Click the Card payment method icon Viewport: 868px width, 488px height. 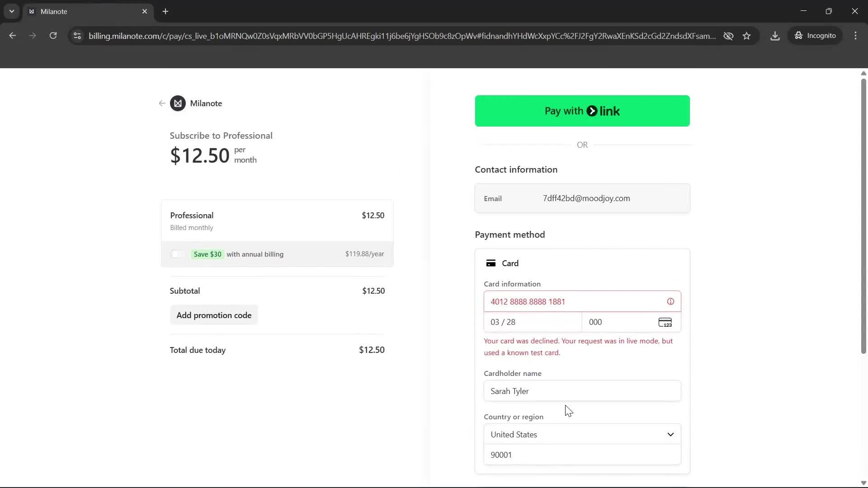coord(491,263)
